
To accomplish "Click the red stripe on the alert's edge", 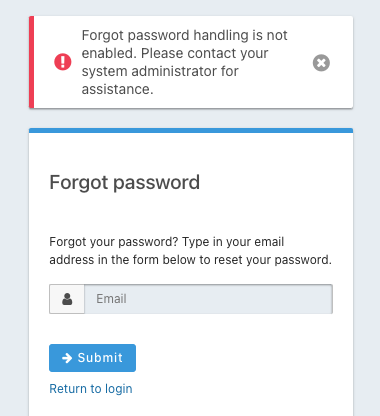I will click(31, 62).
